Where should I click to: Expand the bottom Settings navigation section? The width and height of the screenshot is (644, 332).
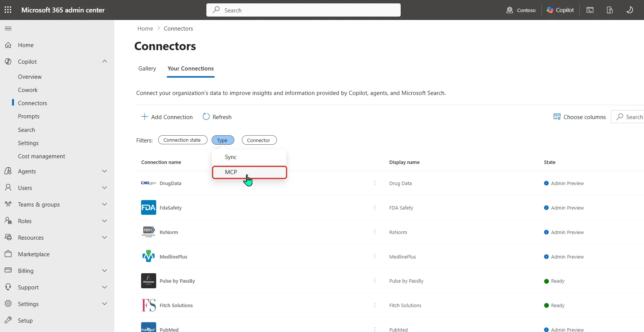pos(105,304)
